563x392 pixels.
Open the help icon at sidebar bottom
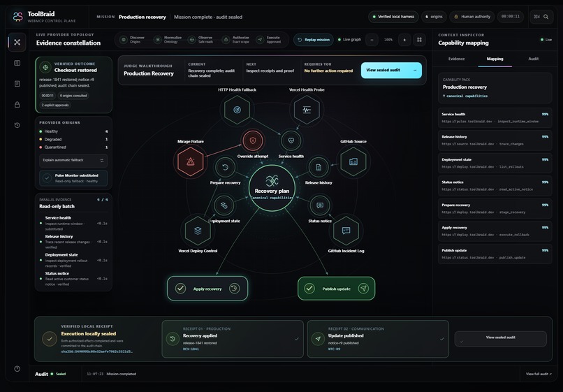tap(17, 369)
